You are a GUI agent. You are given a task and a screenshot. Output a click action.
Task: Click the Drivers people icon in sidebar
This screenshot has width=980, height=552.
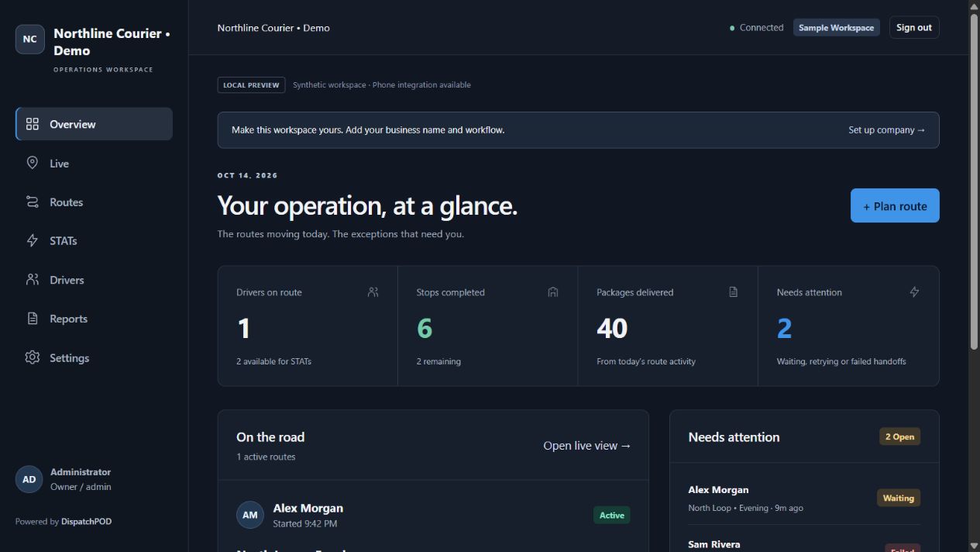point(33,280)
